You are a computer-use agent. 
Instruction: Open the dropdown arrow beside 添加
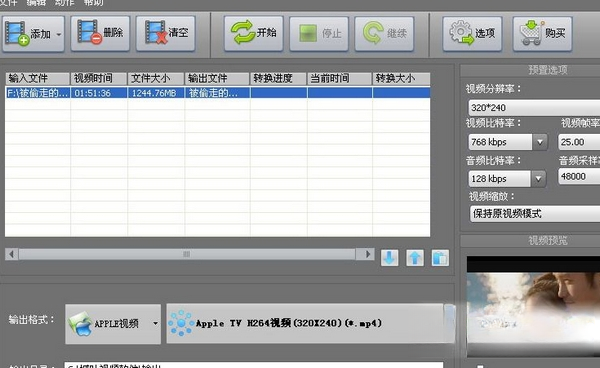(59, 34)
